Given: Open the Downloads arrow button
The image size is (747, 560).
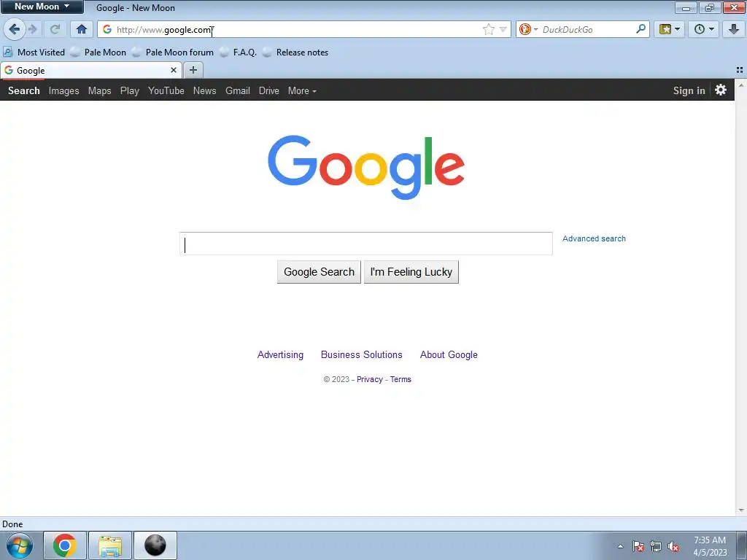Looking at the screenshot, I should pyautogui.click(x=734, y=29).
